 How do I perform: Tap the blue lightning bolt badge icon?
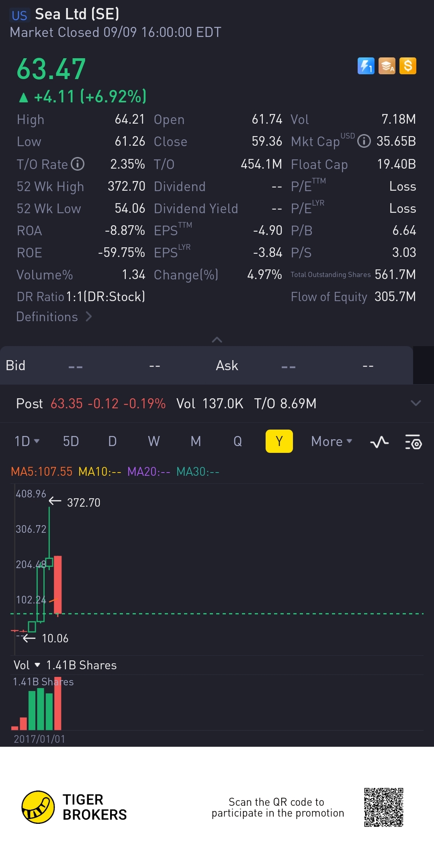366,66
